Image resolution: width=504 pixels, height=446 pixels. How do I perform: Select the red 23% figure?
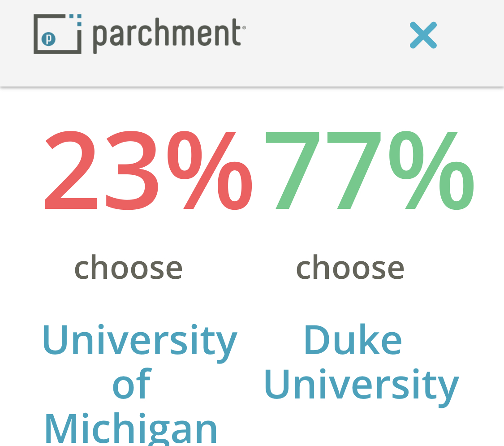coord(148,170)
